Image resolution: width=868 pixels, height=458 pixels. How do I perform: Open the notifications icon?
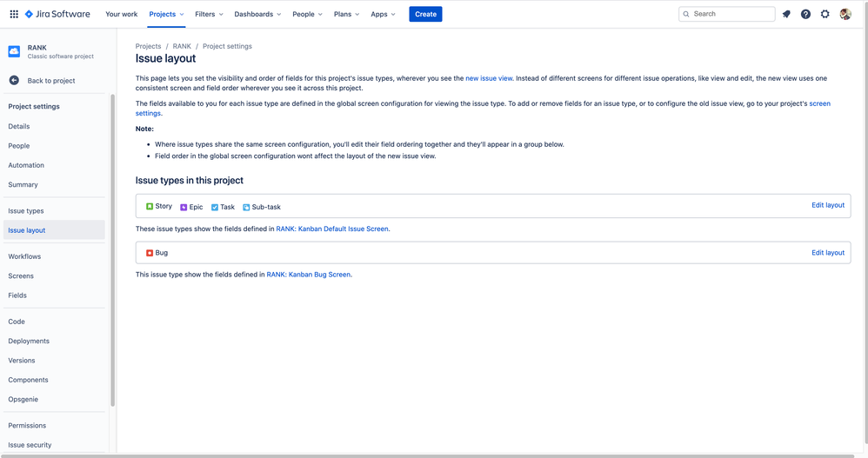pos(786,14)
